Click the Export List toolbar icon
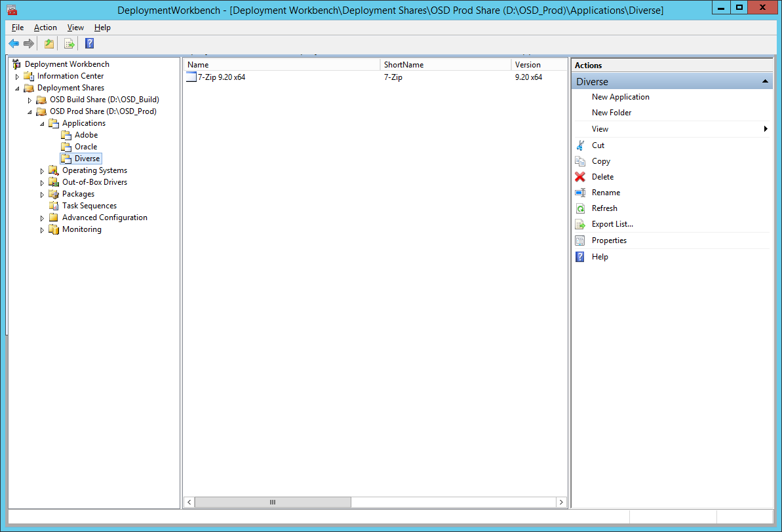Image resolution: width=782 pixels, height=532 pixels. click(x=69, y=44)
